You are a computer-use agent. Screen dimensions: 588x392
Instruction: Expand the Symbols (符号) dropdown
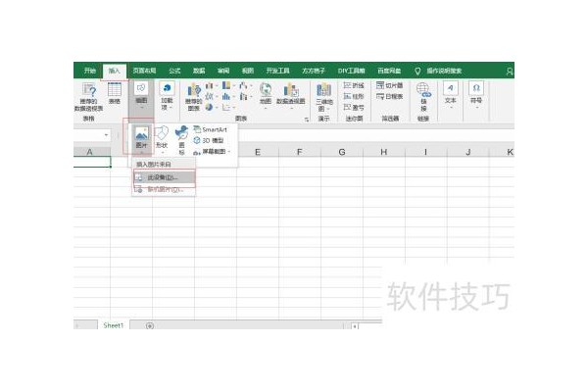476,96
